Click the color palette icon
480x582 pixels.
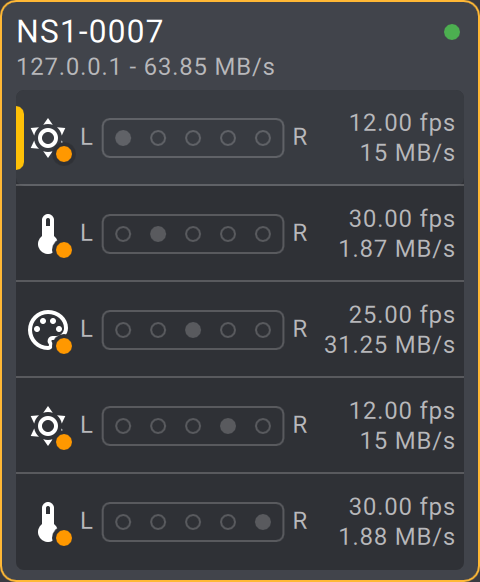pyautogui.click(x=48, y=330)
